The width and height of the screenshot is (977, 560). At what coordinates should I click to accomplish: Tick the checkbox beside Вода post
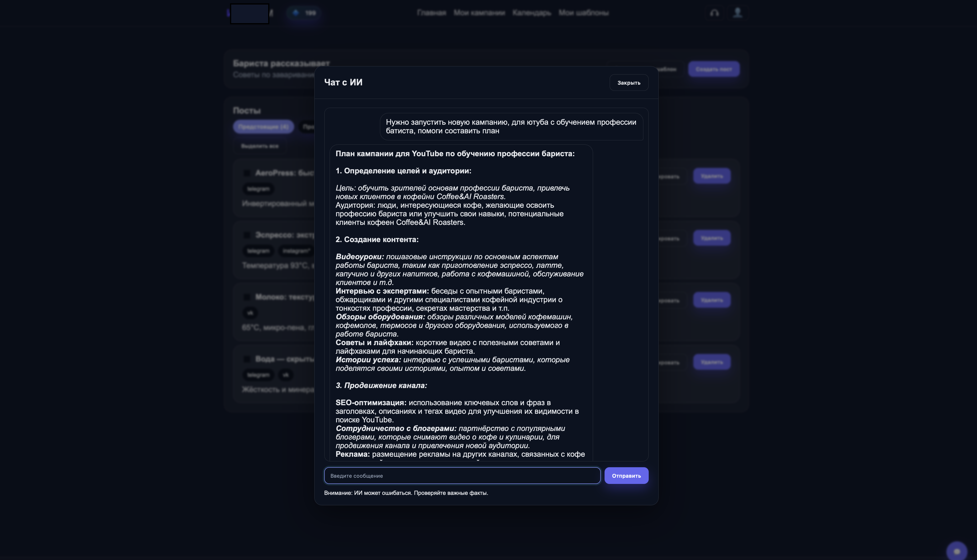click(247, 359)
